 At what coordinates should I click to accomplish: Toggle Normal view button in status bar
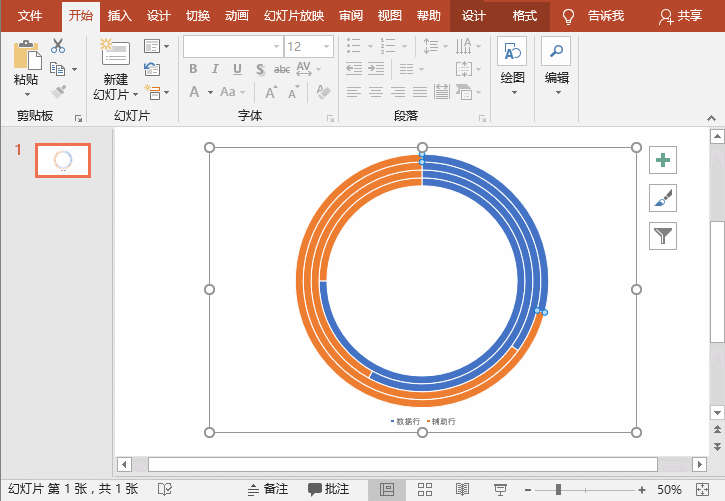(x=386, y=490)
